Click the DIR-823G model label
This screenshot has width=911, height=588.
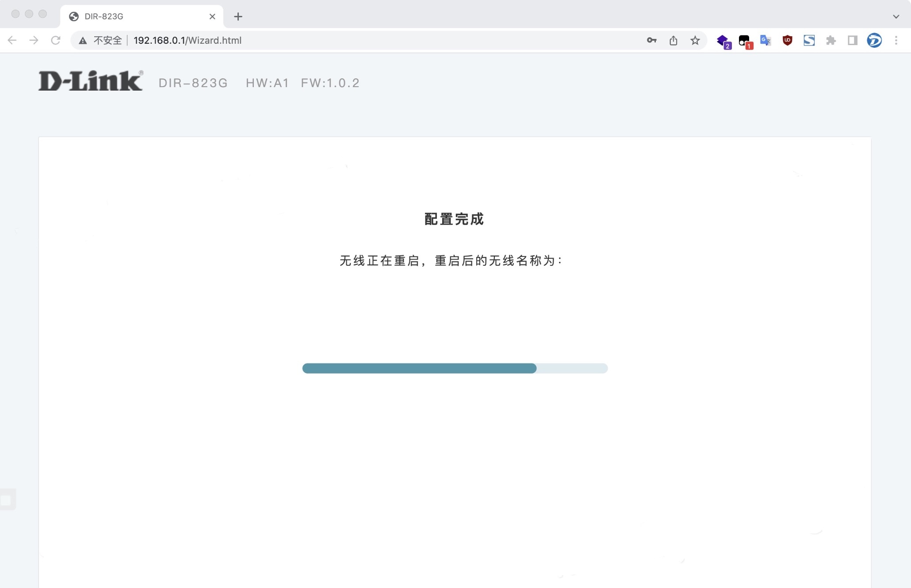(193, 83)
